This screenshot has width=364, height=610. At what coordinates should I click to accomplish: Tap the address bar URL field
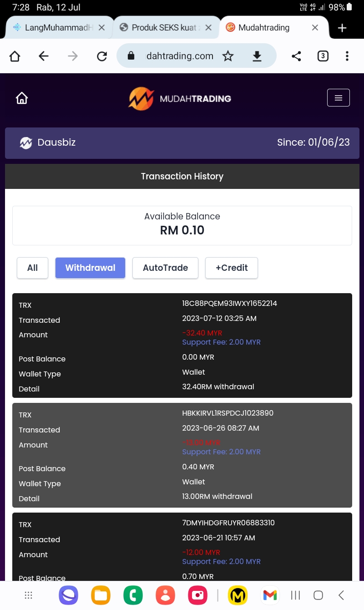179,56
